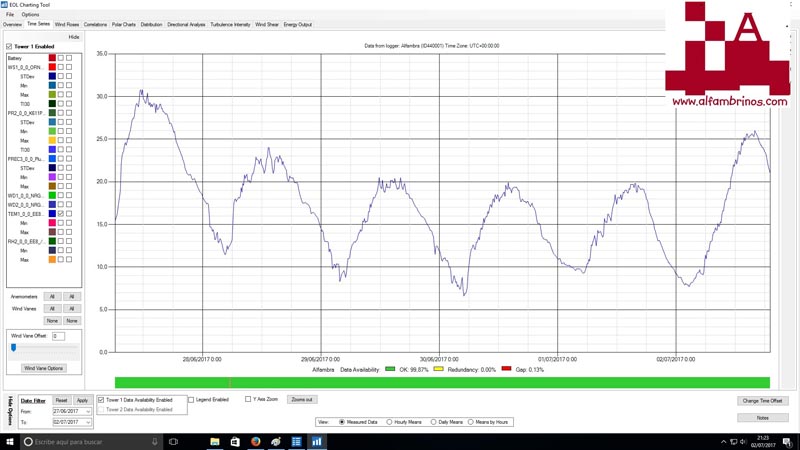
Task: Open Task View from the taskbar
Action: click(173, 442)
